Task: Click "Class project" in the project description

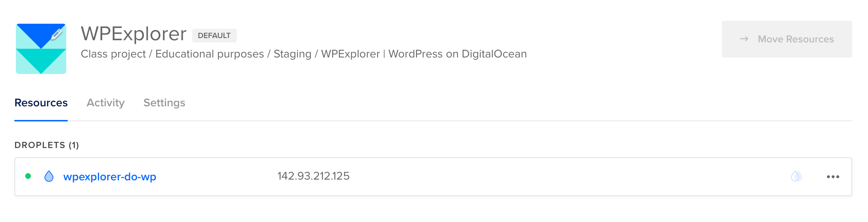Action: (113, 54)
